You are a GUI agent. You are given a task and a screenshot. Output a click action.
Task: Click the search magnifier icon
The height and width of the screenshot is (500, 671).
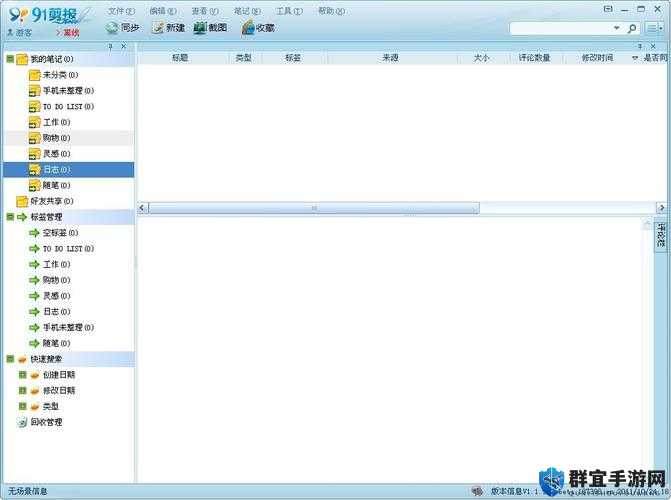click(632, 29)
